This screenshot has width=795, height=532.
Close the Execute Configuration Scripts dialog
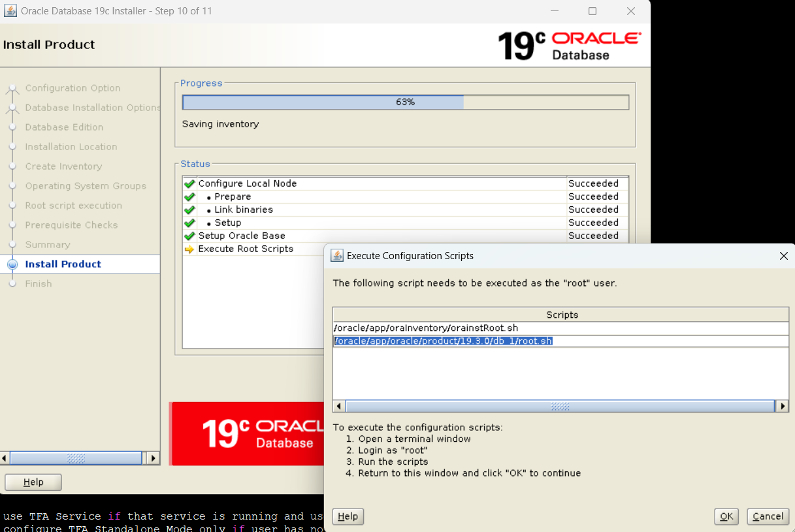[783, 256]
